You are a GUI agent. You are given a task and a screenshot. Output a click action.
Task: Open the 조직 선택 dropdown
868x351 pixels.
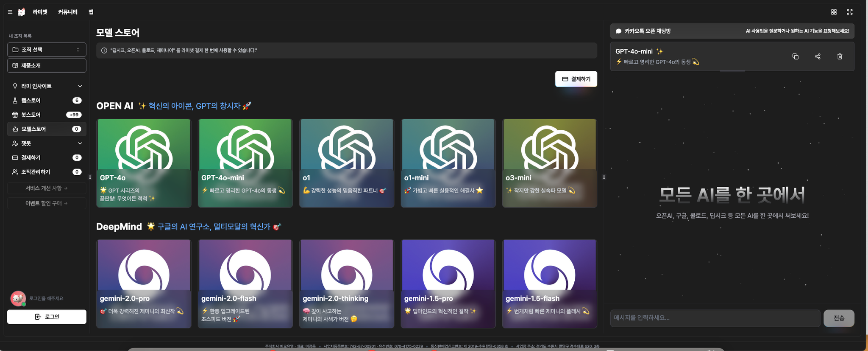point(47,50)
